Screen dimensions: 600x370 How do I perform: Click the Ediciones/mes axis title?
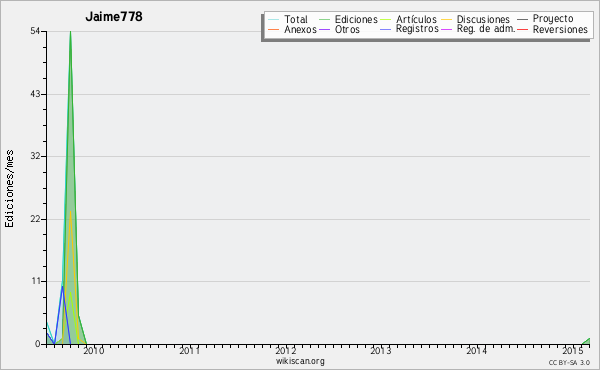[9, 189]
